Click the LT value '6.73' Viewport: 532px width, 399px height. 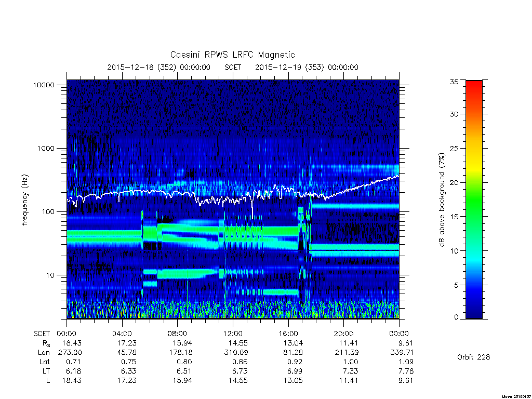240,371
